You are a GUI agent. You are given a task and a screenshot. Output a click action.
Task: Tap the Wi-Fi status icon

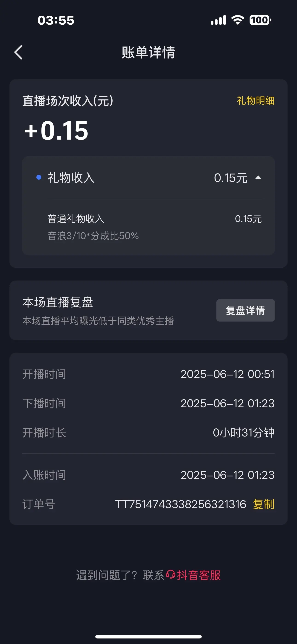pyautogui.click(x=238, y=20)
